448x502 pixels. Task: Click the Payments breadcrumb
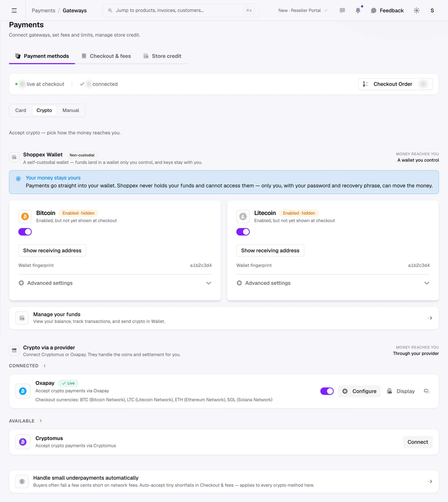43,10
